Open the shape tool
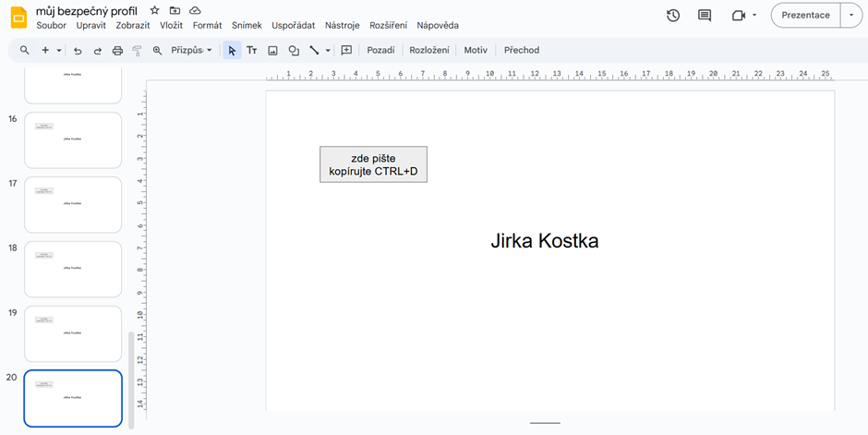 294,51
